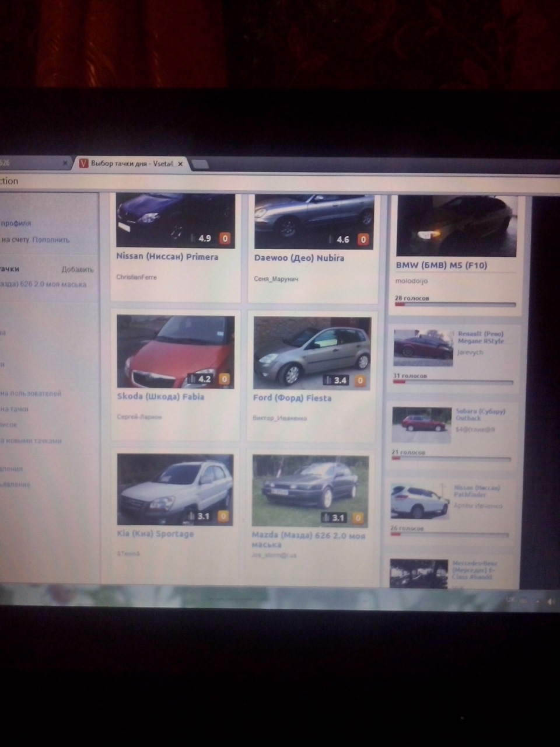This screenshot has width=560, height=747.
Task: Click the Renault Megane vote bar, 31 голосов
Action: (453, 382)
